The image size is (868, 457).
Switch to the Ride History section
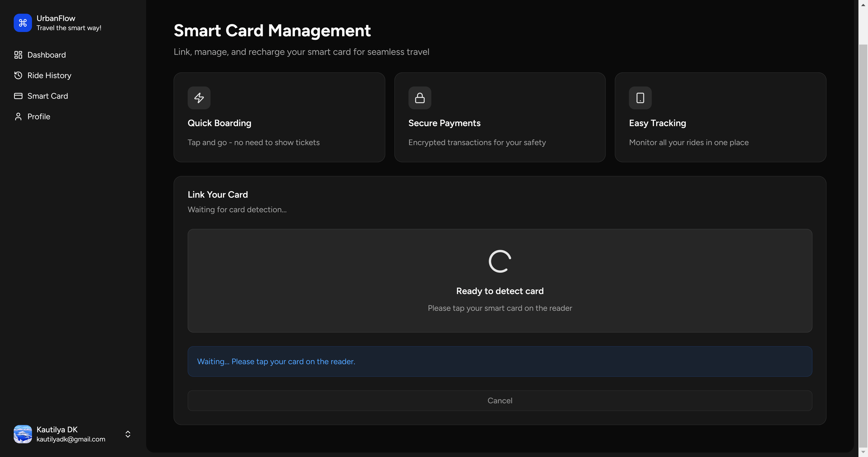click(x=49, y=75)
